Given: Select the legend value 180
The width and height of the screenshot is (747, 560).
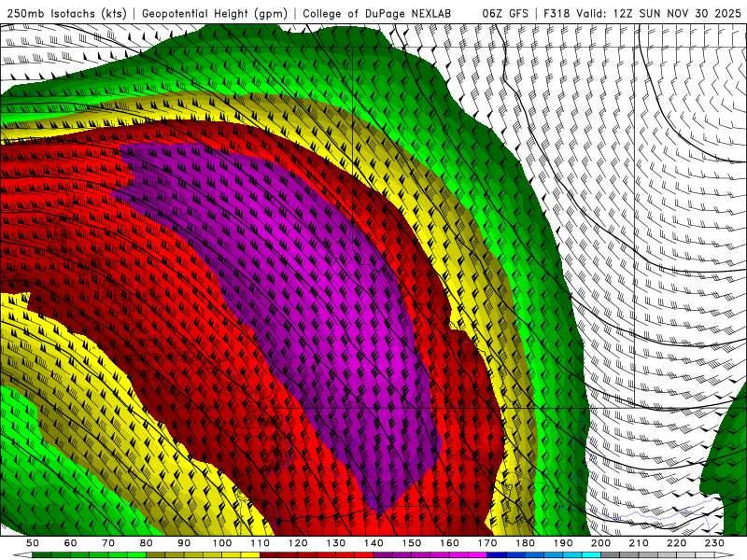Looking at the screenshot, I should (x=525, y=543).
